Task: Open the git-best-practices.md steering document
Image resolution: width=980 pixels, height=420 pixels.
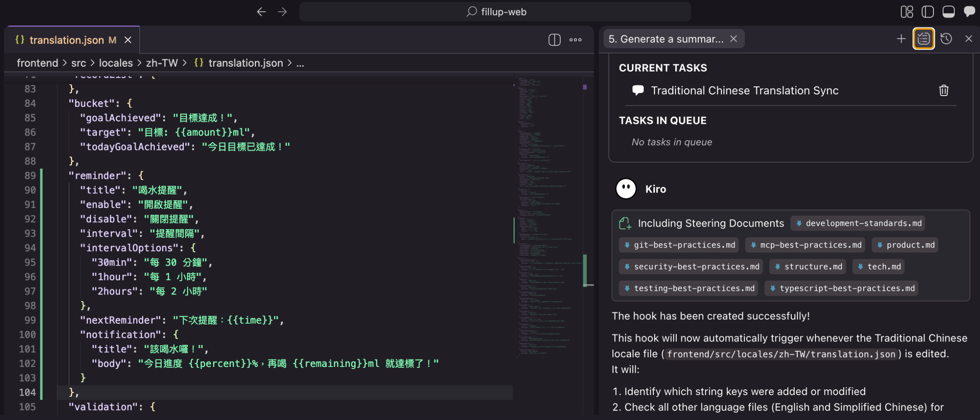Action: 679,245
